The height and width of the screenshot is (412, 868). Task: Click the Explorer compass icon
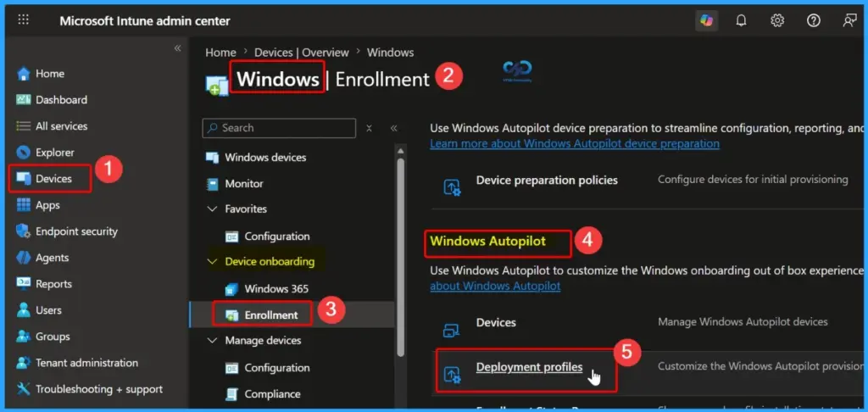(x=23, y=153)
